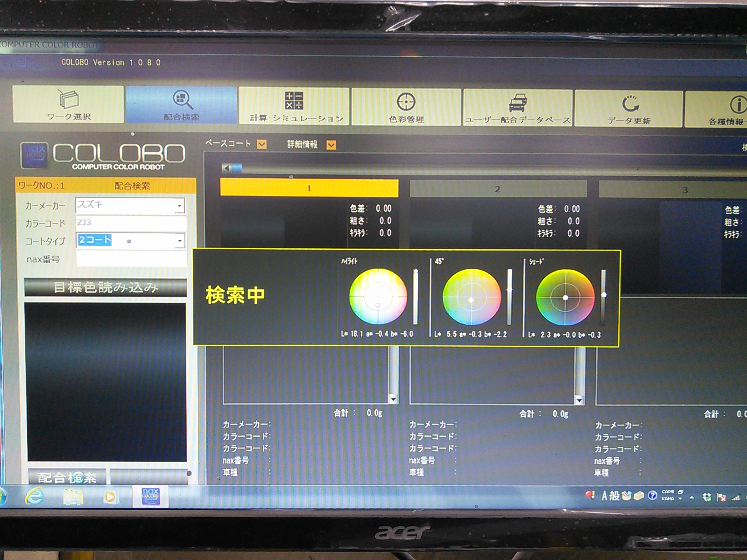Image resolution: width=747 pixels, height=560 pixels.
Task: Click the nax番号 input field
Action: pyautogui.click(x=131, y=259)
